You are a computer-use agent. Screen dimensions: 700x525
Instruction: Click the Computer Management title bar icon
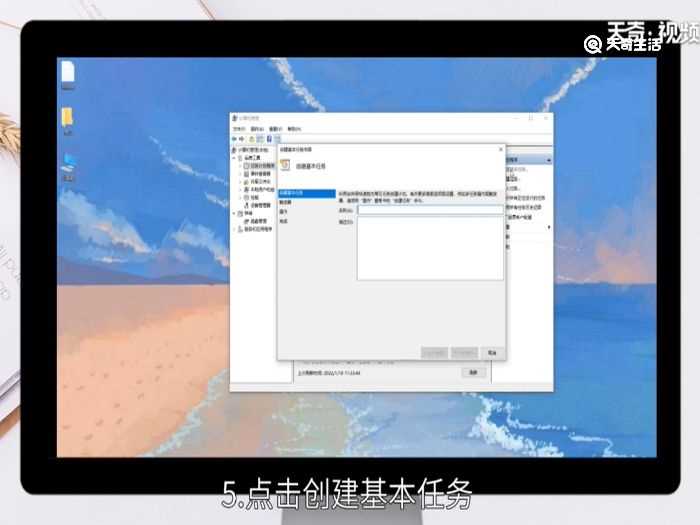[234, 118]
